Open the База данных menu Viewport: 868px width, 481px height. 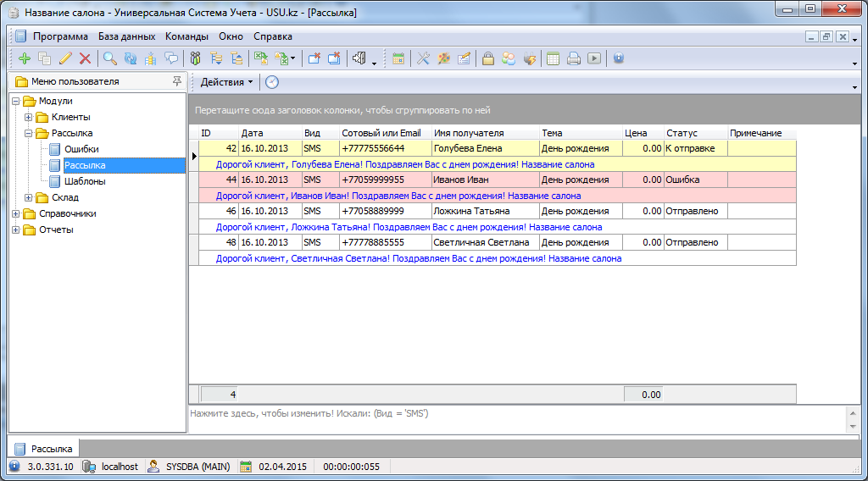pos(126,36)
